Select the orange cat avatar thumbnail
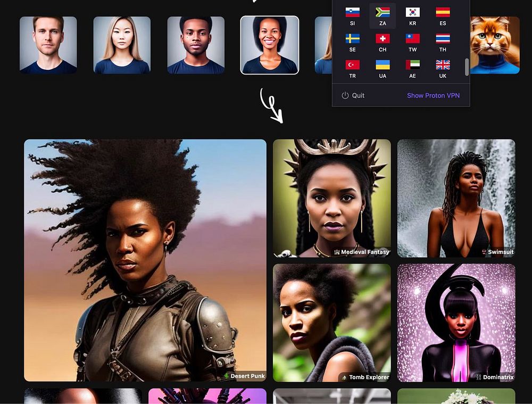532x404 pixels. [x=495, y=45]
